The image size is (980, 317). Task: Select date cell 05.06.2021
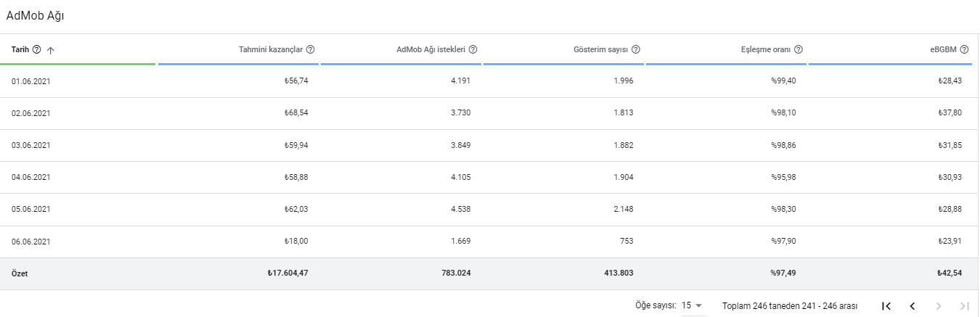[30, 209]
